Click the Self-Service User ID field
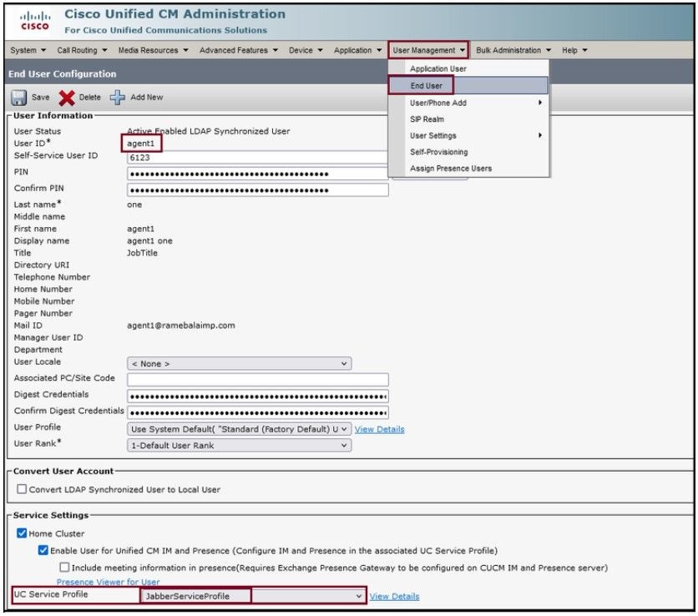698x616 pixels. pos(257,158)
